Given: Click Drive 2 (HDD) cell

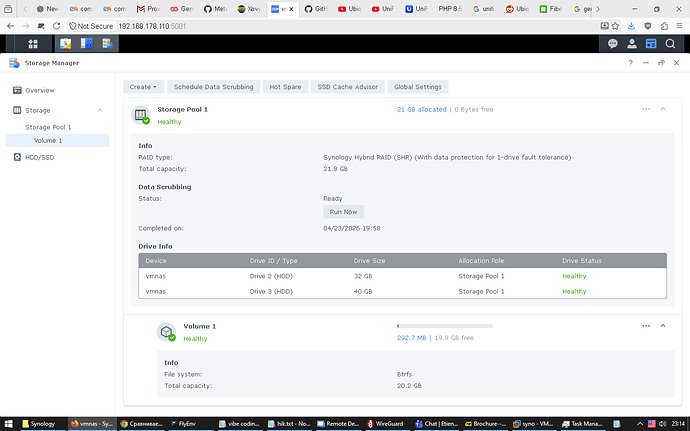Looking at the screenshot, I should (x=271, y=276).
